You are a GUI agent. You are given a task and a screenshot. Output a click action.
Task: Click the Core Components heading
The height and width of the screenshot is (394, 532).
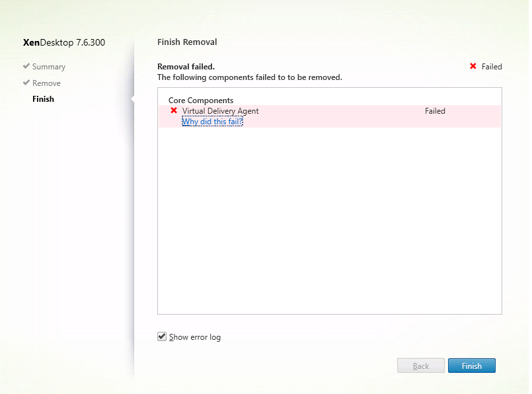point(201,100)
